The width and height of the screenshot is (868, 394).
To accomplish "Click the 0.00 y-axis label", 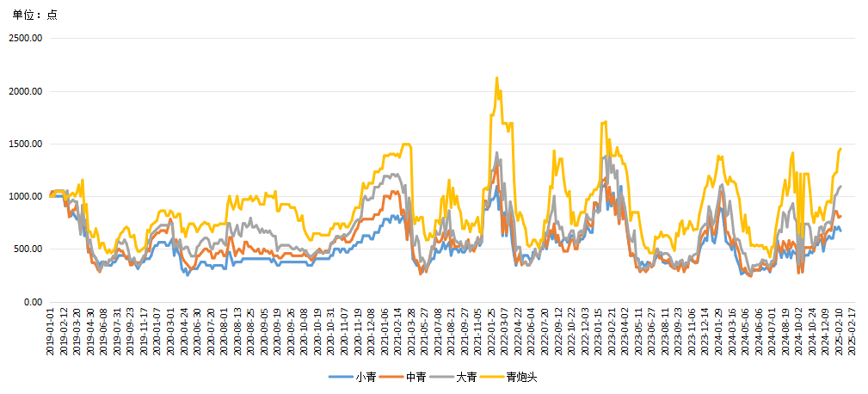I will [31, 302].
